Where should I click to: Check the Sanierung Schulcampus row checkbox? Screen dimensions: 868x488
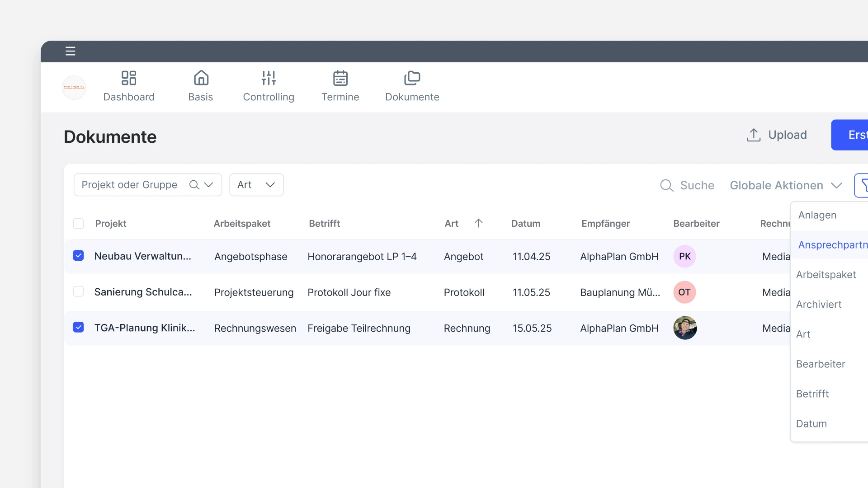click(78, 291)
